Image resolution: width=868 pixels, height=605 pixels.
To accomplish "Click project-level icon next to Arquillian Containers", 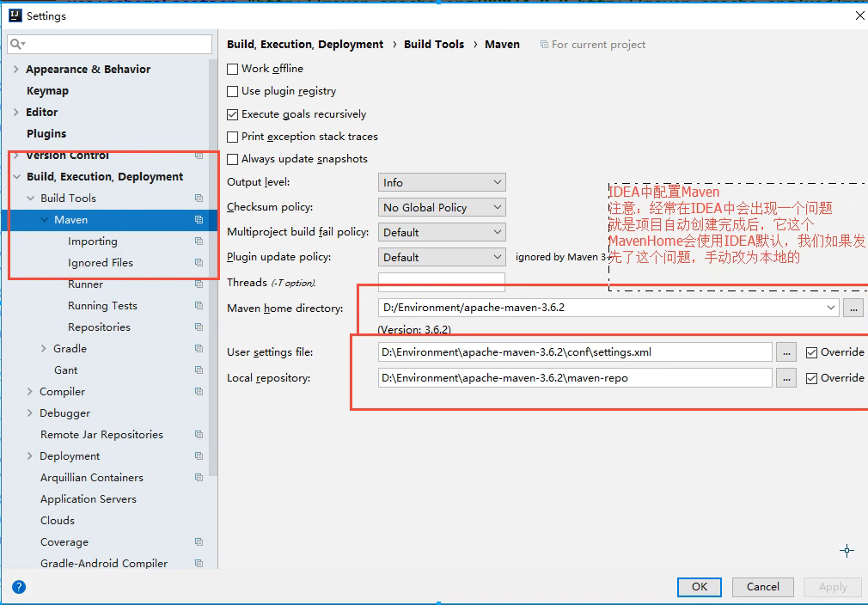I will [199, 478].
